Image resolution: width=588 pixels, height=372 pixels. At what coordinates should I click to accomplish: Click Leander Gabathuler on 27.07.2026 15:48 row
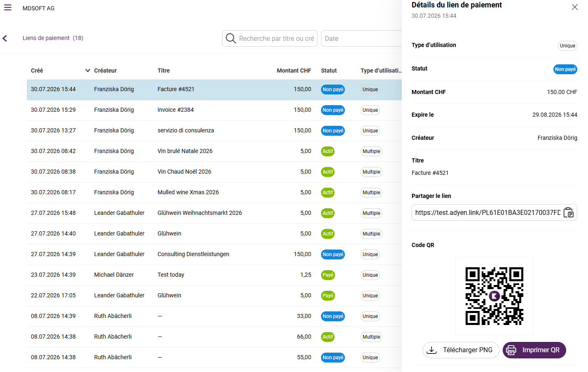pos(119,213)
